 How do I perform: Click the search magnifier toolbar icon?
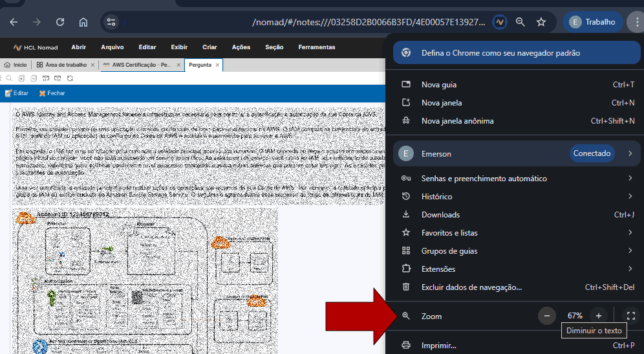(9, 78)
